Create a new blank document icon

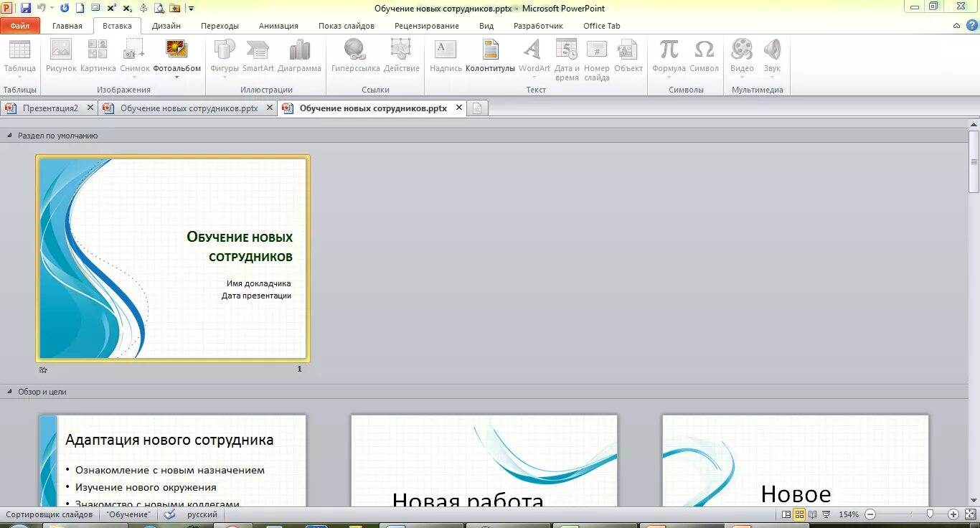click(x=80, y=8)
